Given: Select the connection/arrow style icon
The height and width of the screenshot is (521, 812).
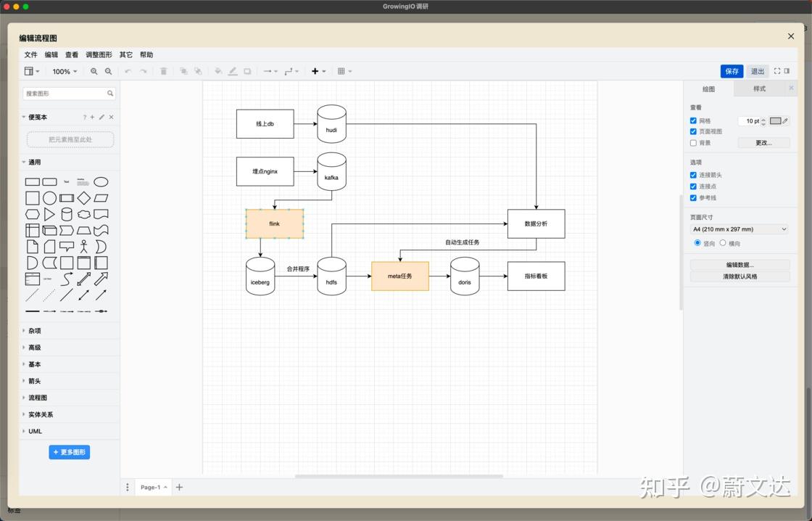Looking at the screenshot, I should coord(268,71).
